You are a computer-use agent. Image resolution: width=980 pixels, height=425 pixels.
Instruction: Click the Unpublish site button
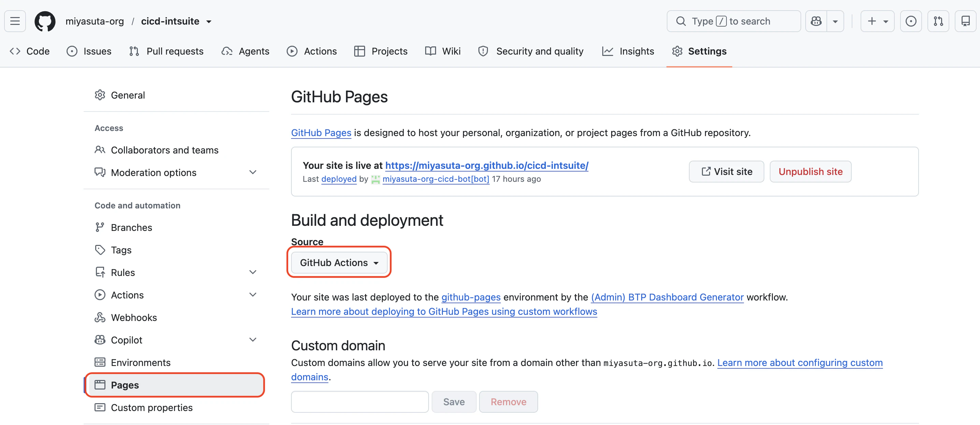click(x=811, y=172)
